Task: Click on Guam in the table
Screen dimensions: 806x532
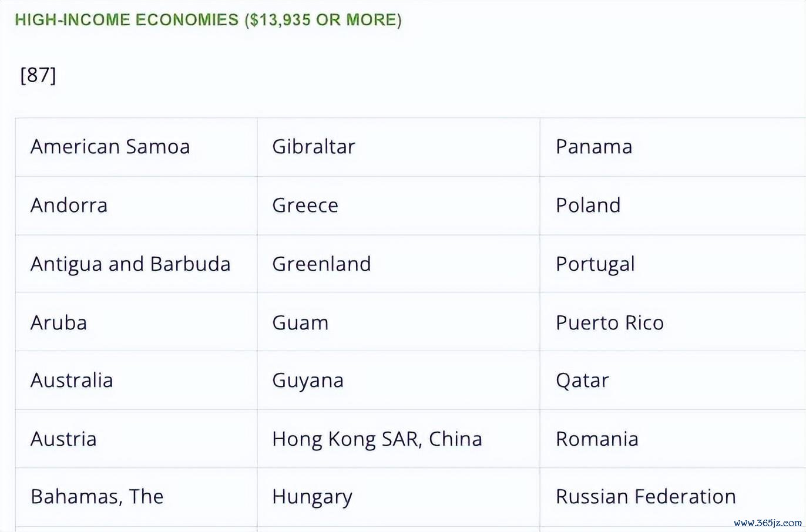Action: (398, 322)
